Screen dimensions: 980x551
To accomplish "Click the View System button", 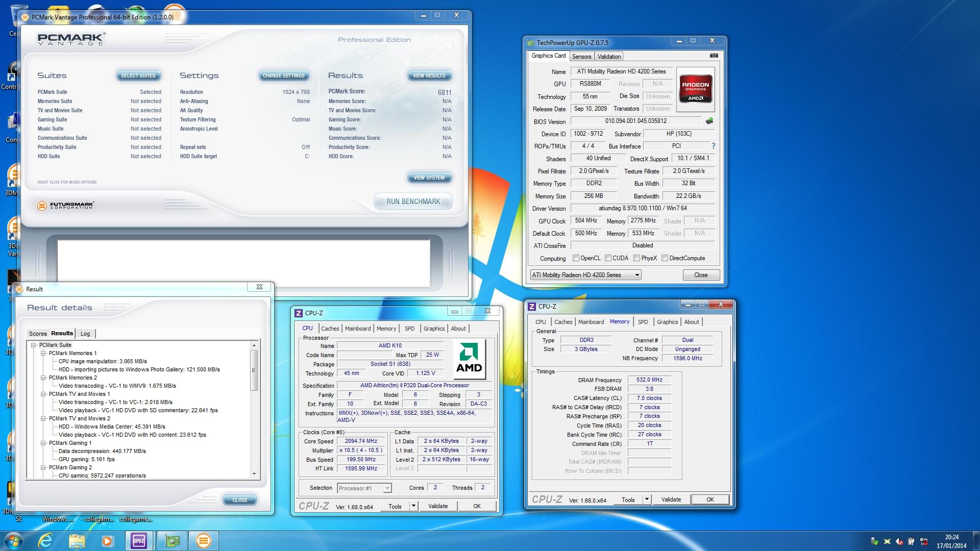I will [429, 178].
